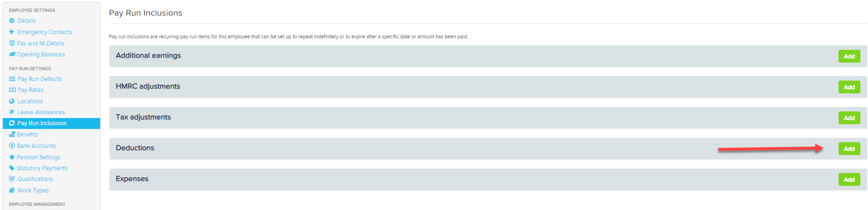Select the Pay Run Inclusions menu item
The image size is (868, 210).
click(51, 123)
